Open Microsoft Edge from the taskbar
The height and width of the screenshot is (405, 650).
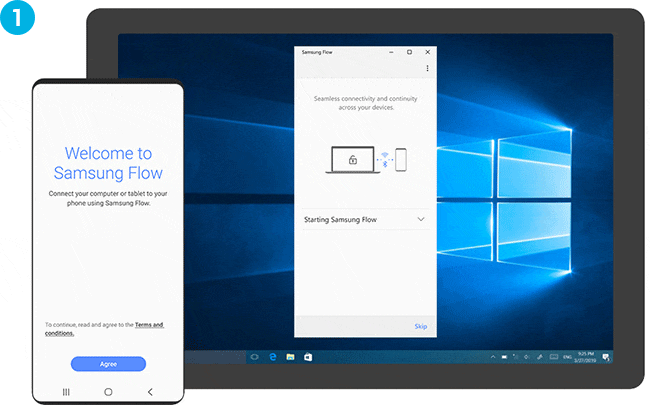coord(272,356)
